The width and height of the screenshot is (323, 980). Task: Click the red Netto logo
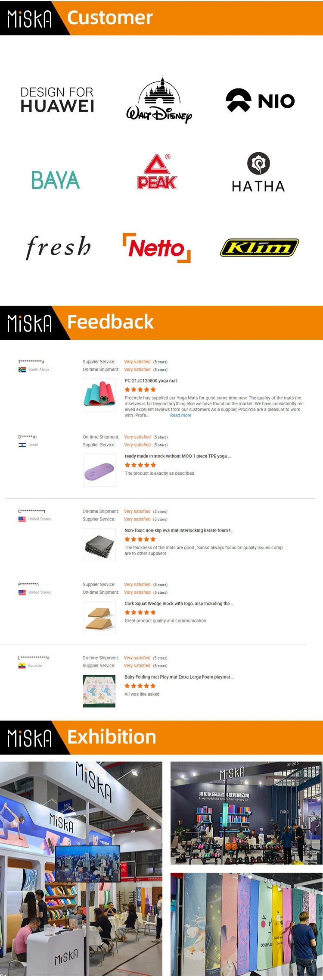tap(157, 248)
